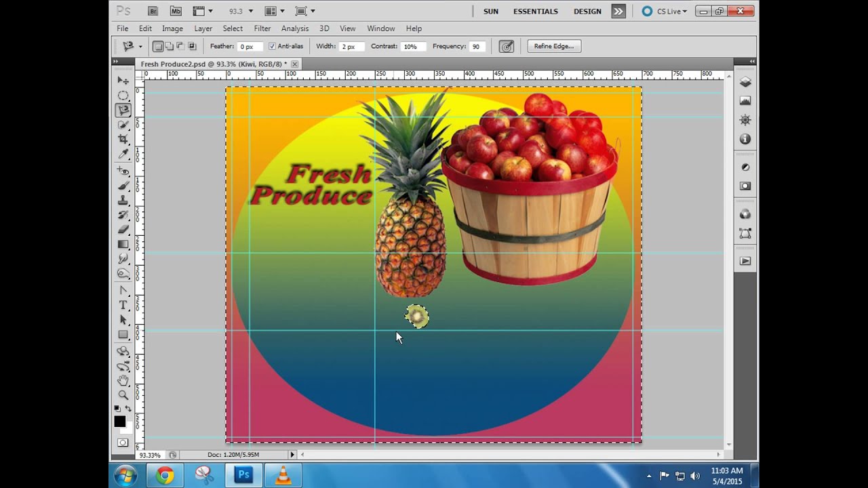Open the Adjustments panel icon

[745, 167]
